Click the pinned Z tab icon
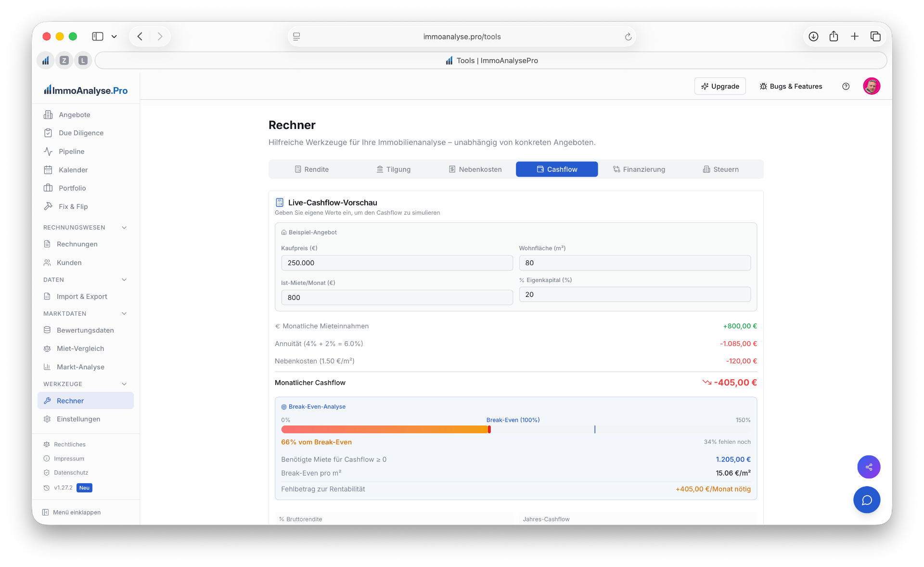Viewport: 924px width, 567px height. (64, 61)
